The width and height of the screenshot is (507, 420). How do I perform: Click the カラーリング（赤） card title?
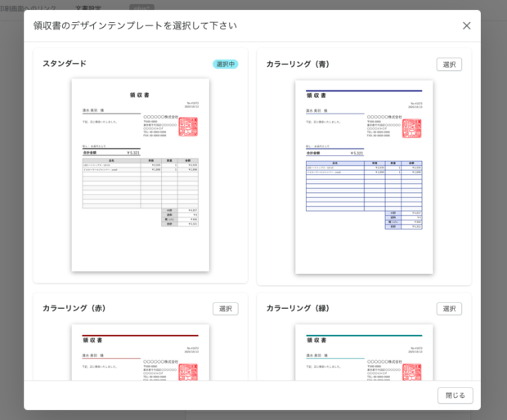click(x=74, y=308)
